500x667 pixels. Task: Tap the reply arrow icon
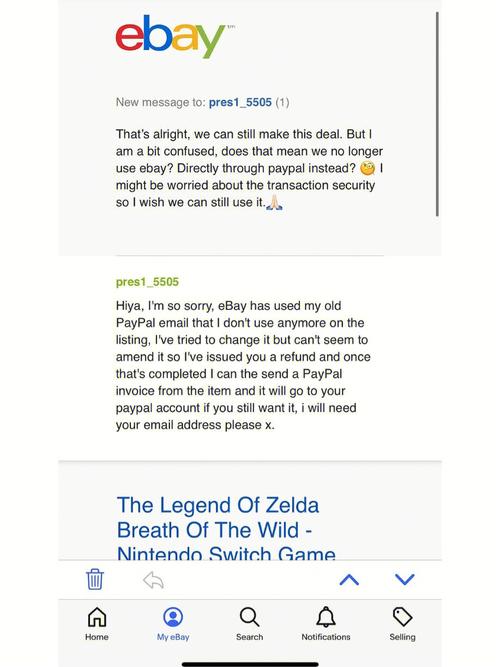pyautogui.click(x=153, y=580)
